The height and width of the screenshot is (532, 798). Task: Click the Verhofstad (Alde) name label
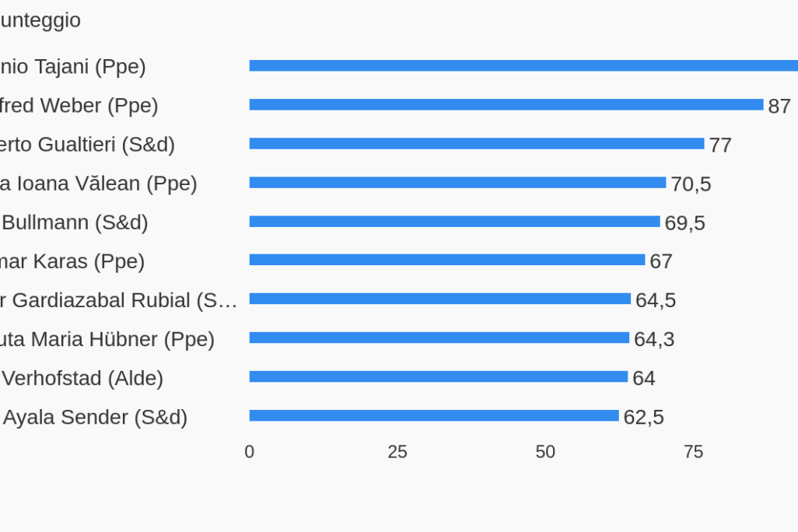point(82,378)
